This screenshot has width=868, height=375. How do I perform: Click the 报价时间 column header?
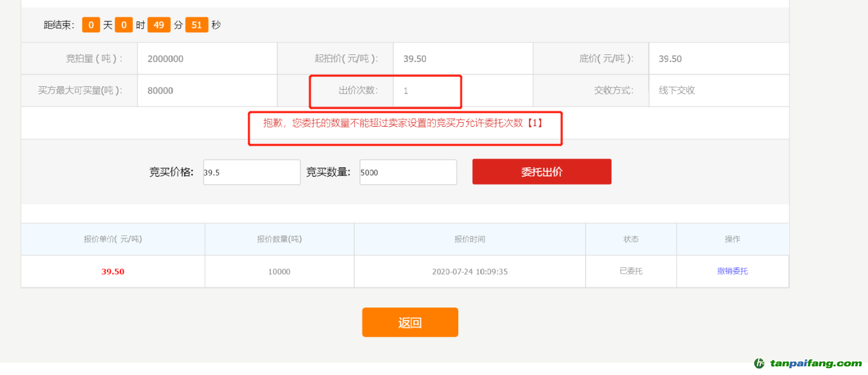click(470, 239)
